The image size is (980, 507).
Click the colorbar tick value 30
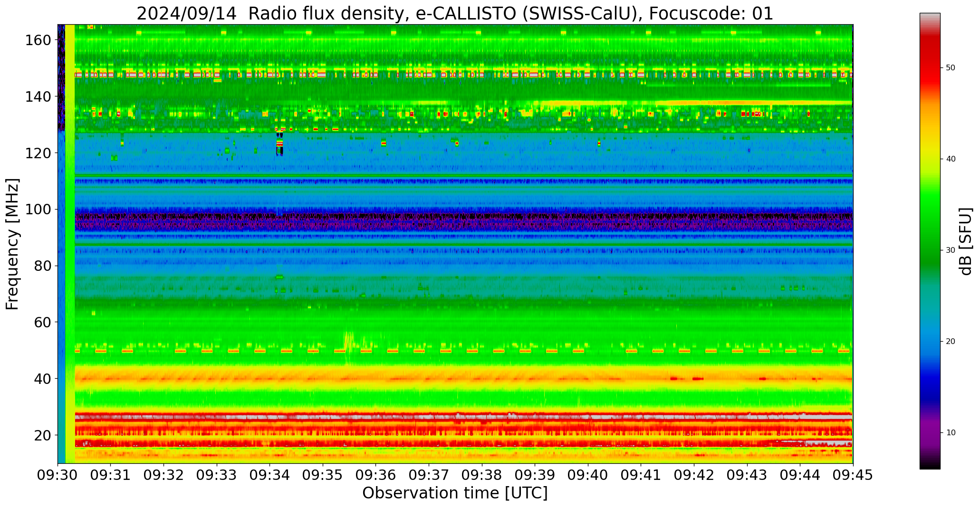click(x=951, y=250)
